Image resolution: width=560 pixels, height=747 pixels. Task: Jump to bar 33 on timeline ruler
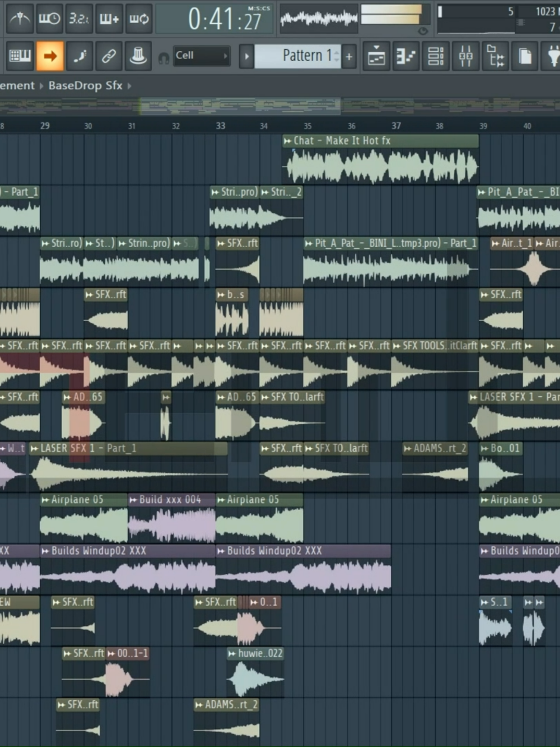221,126
